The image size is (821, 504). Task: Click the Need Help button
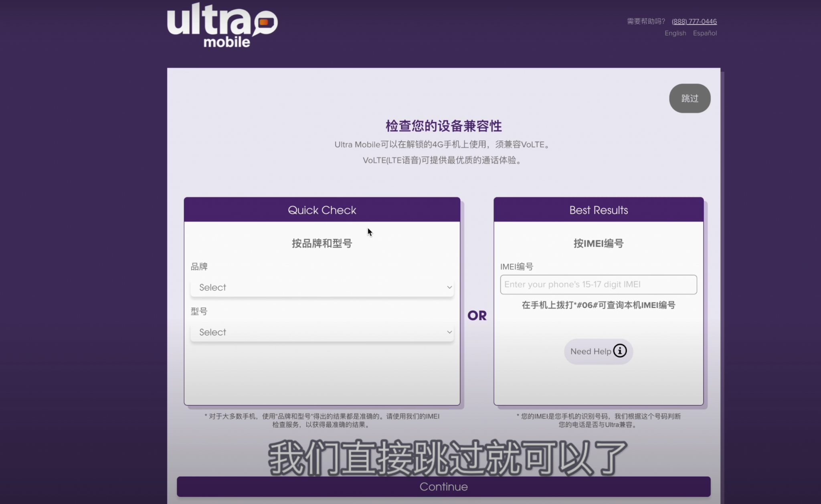[599, 351]
